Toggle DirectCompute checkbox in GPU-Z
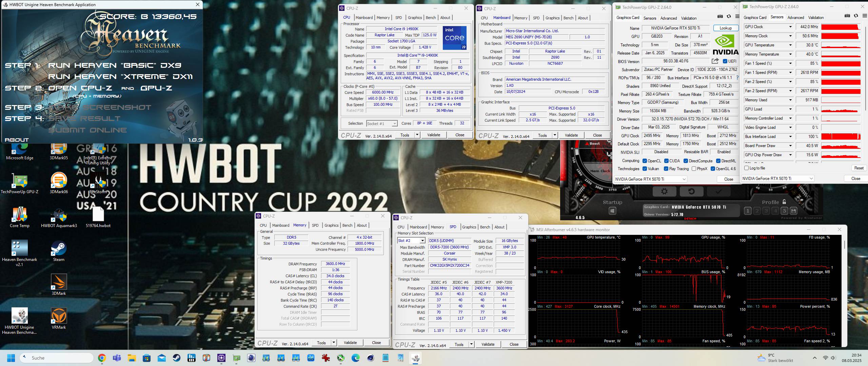Viewport: 868px width, 366px height. tap(686, 161)
